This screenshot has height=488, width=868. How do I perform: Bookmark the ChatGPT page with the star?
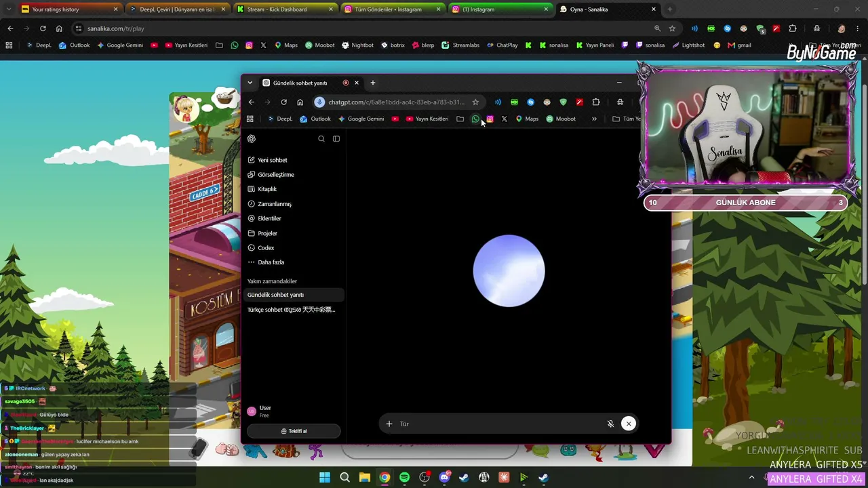coord(475,102)
